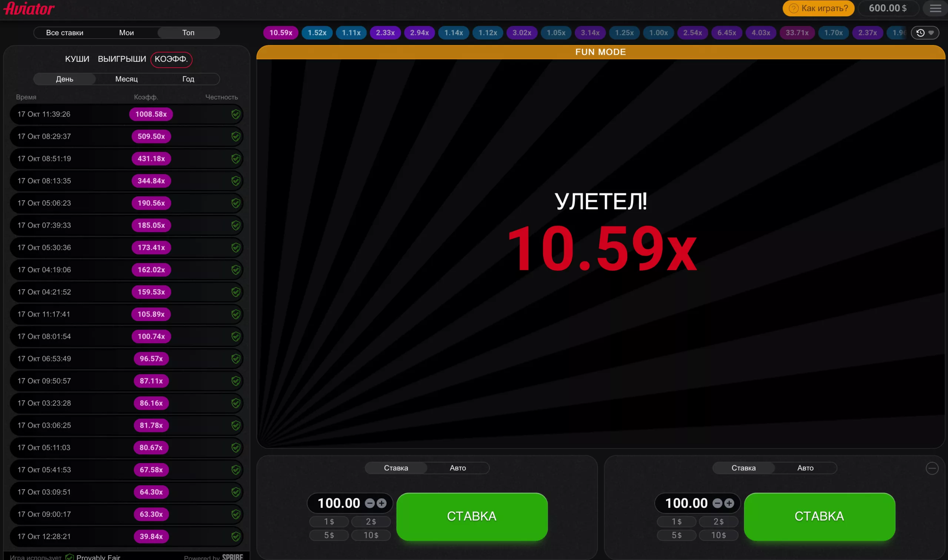Click the 33.71x purple result badge
This screenshot has width=948, height=560.
tap(797, 33)
